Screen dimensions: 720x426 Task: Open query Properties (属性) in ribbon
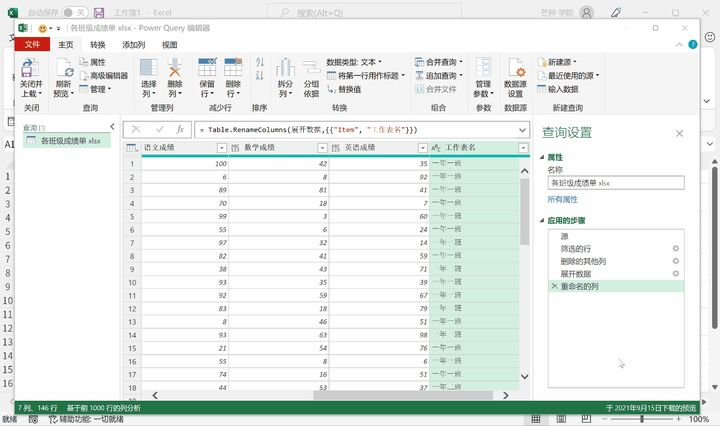(93, 62)
